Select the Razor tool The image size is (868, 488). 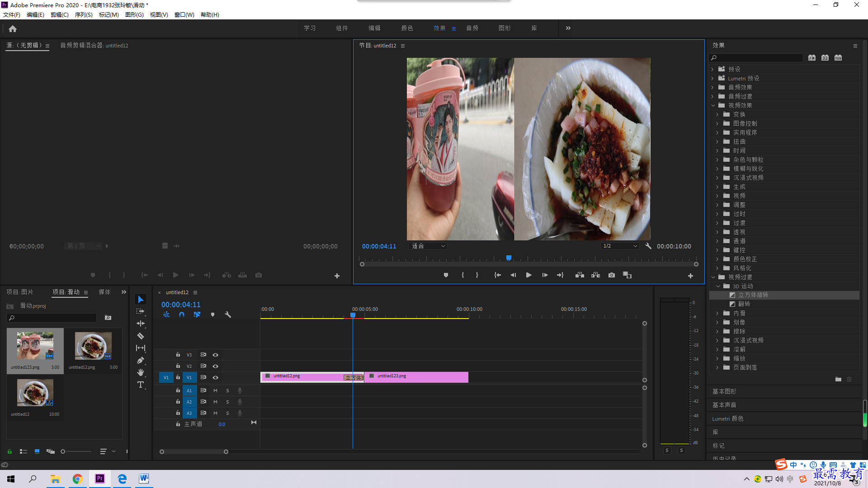pyautogui.click(x=141, y=336)
